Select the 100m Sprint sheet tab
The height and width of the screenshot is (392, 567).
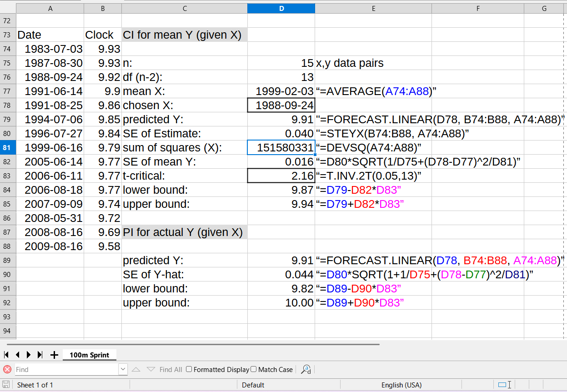tap(89, 355)
